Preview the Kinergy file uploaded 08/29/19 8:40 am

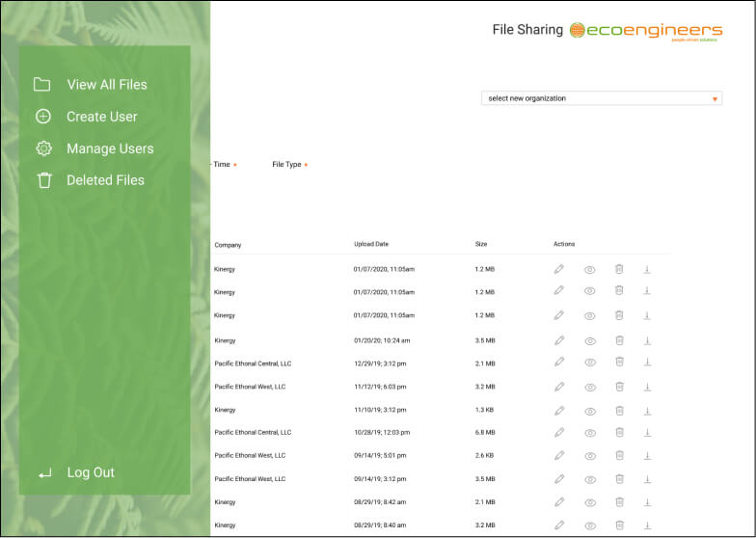590,525
